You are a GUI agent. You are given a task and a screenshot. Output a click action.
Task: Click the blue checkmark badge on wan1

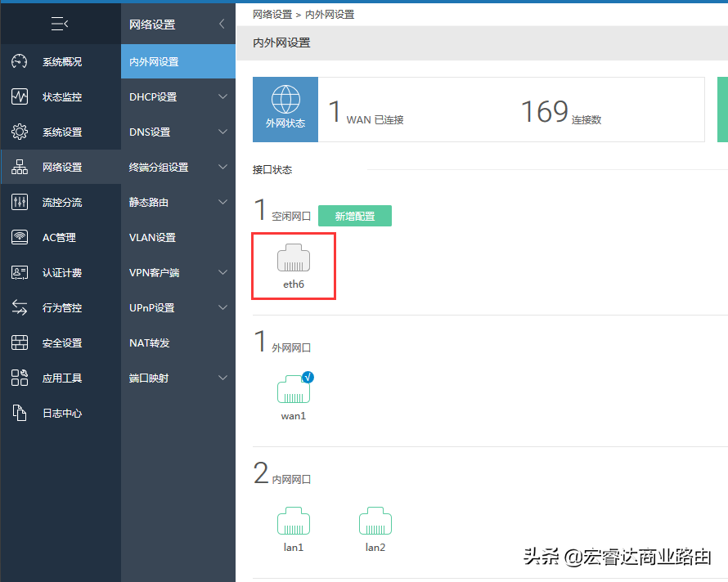tap(308, 378)
